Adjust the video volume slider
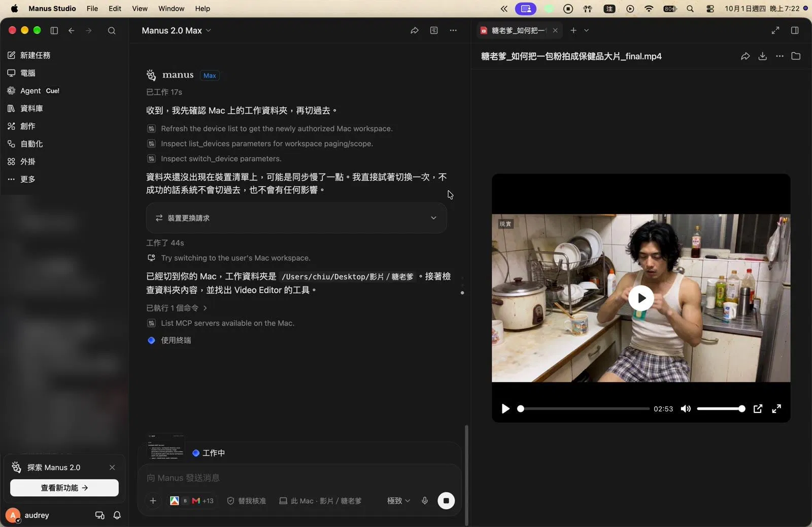This screenshot has height=527, width=812. [x=721, y=409]
